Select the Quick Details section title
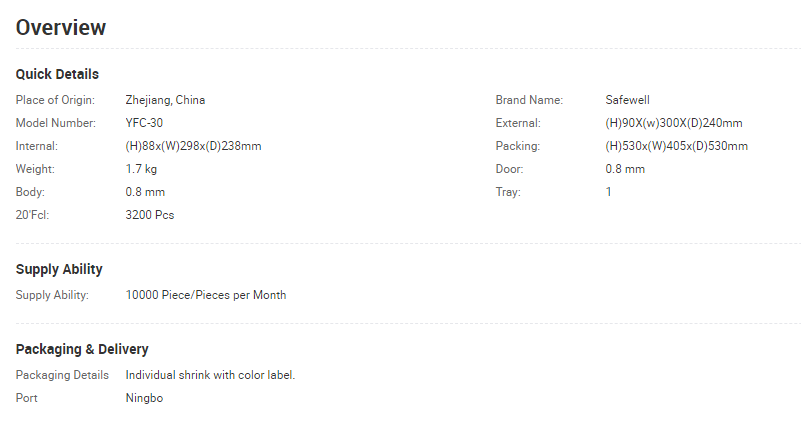This screenshot has height=422, width=801. tap(57, 74)
